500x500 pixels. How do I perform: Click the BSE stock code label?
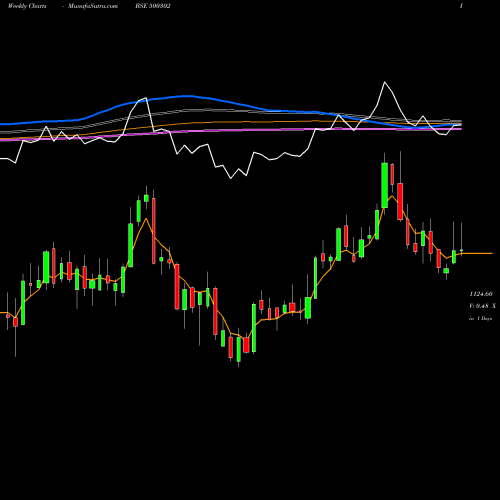[153, 6]
